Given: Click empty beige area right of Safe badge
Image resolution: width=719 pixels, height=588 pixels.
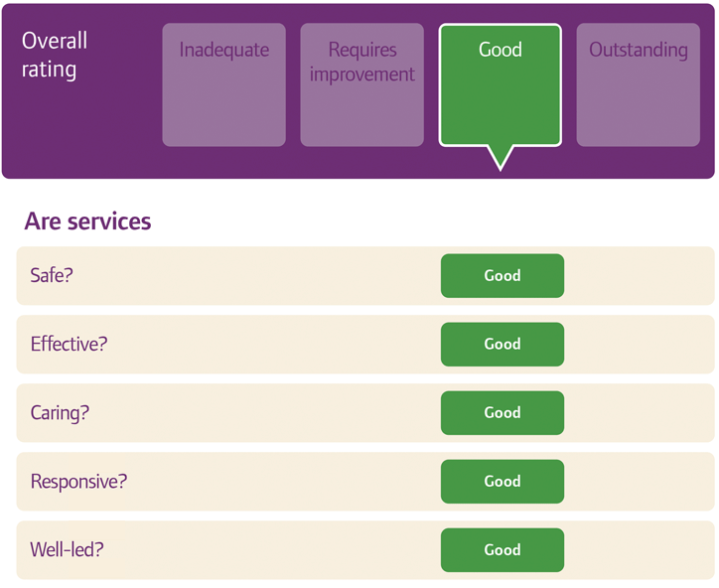Looking at the screenshot, I should click(x=636, y=276).
